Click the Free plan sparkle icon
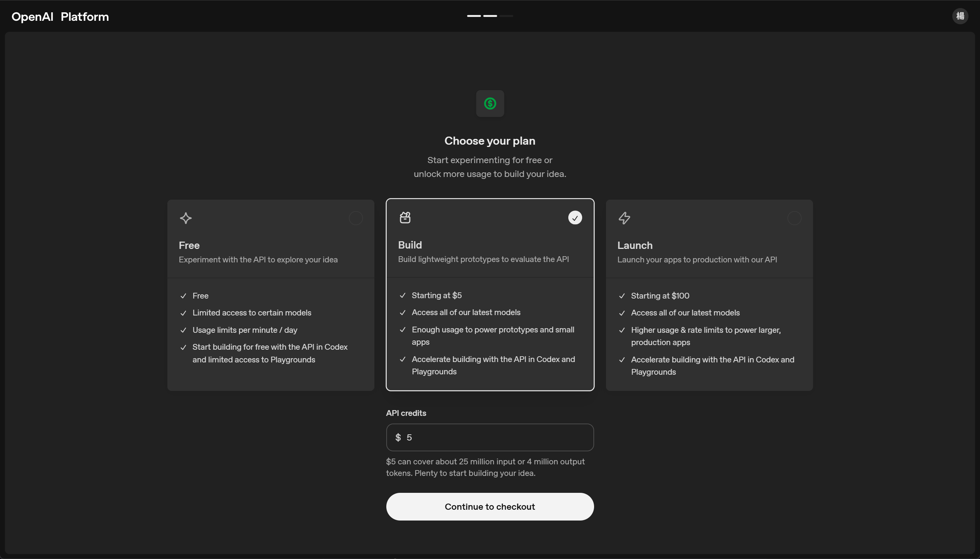The image size is (980, 559). tap(186, 218)
